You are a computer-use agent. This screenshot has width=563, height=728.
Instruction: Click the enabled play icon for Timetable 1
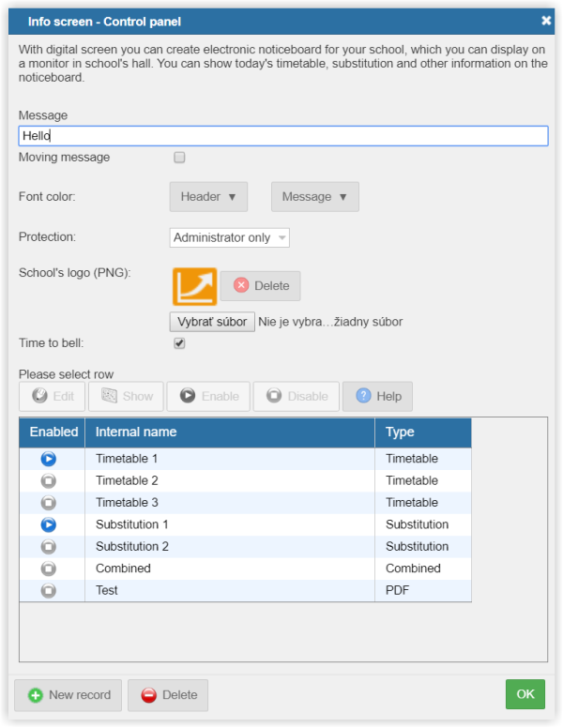[49, 459]
